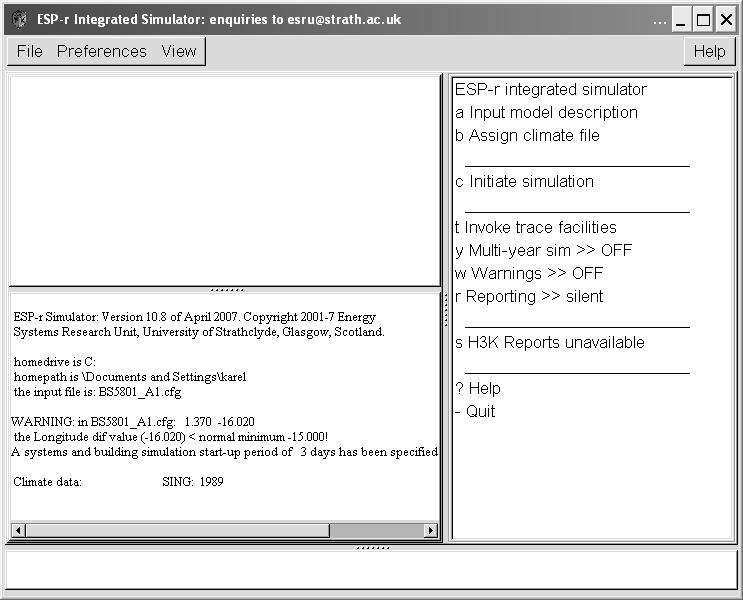Toggle 'y Multi-year sim >> OFF'
This screenshot has width=743, height=600.
(x=543, y=250)
